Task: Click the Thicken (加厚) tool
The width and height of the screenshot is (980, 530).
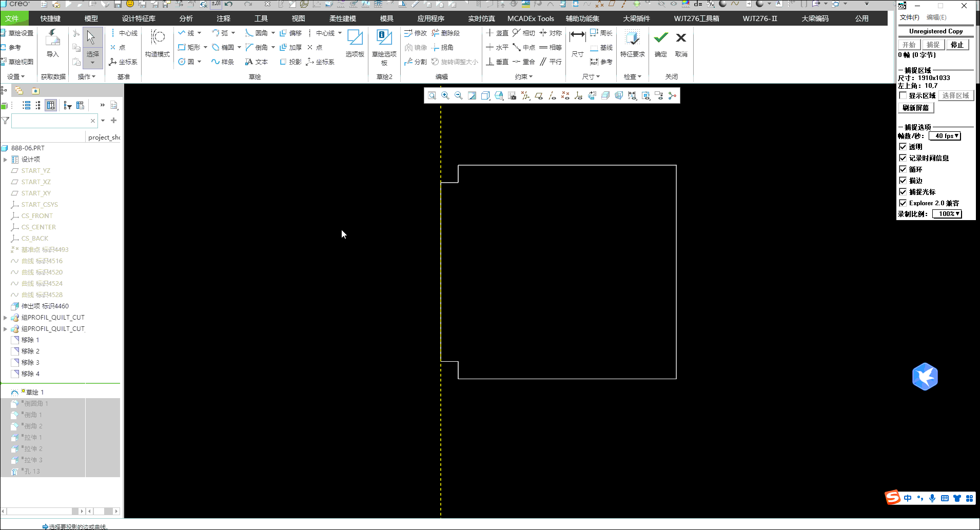Action: click(x=291, y=47)
